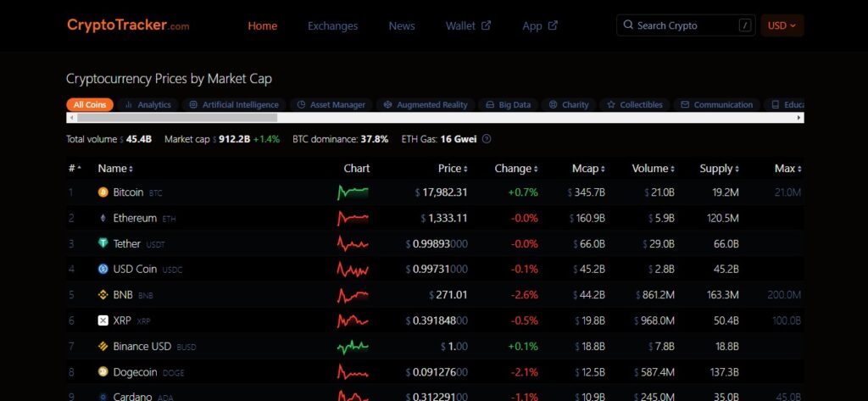Select the Artificial Intelligence category
The height and width of the screenshot is (401, 868).
pos(234,104)
